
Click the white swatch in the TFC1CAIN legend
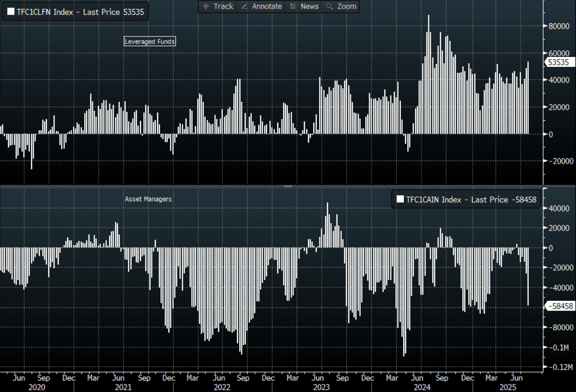coord(400,199)
